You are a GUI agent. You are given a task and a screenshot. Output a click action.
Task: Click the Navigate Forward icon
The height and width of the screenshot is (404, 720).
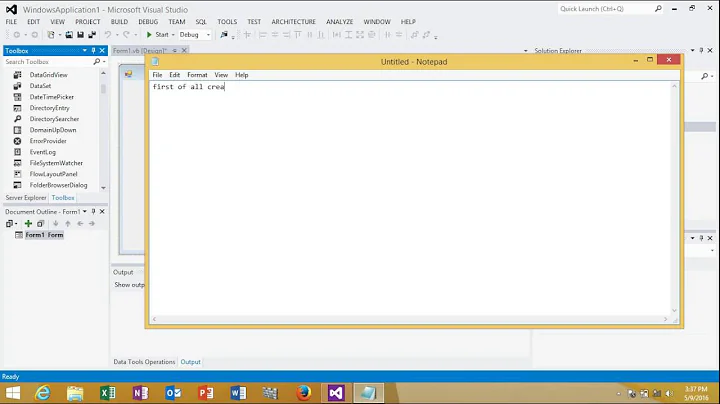(x=34, y=35)
